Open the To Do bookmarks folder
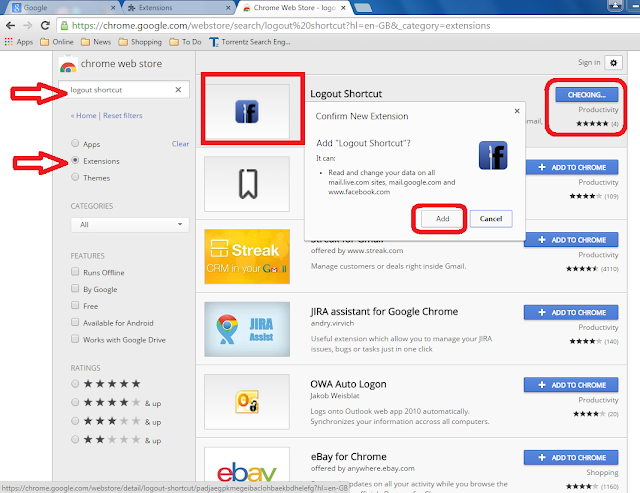Viewport: 640px width, 493px height. coord(185,42)
